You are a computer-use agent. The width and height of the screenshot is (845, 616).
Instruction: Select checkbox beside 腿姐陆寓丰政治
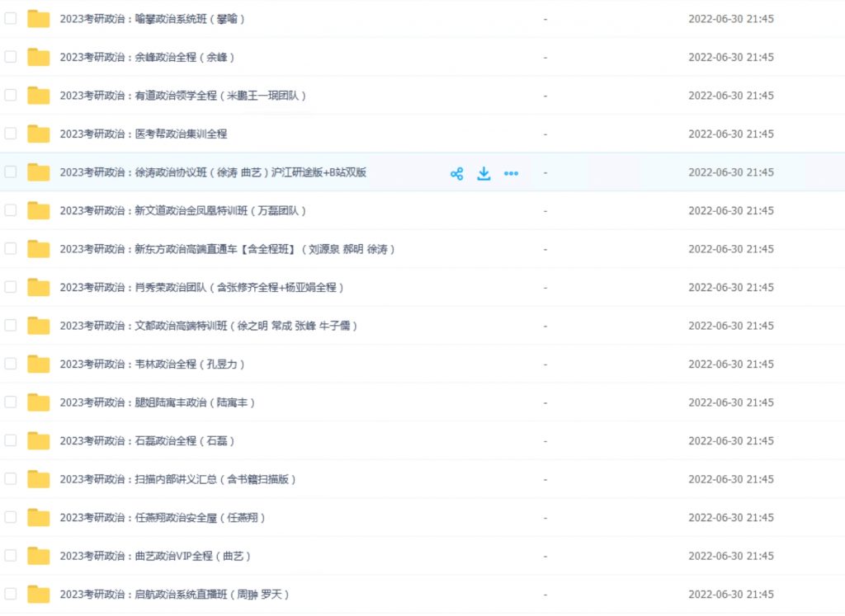click(x=10, y=402)
